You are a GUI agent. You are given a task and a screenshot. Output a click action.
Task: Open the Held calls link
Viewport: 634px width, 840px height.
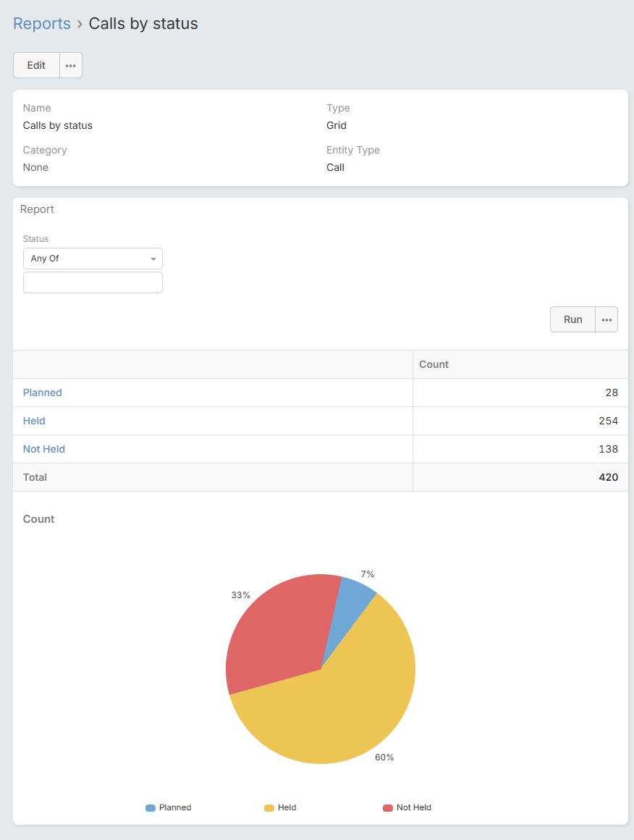[34, 421]
